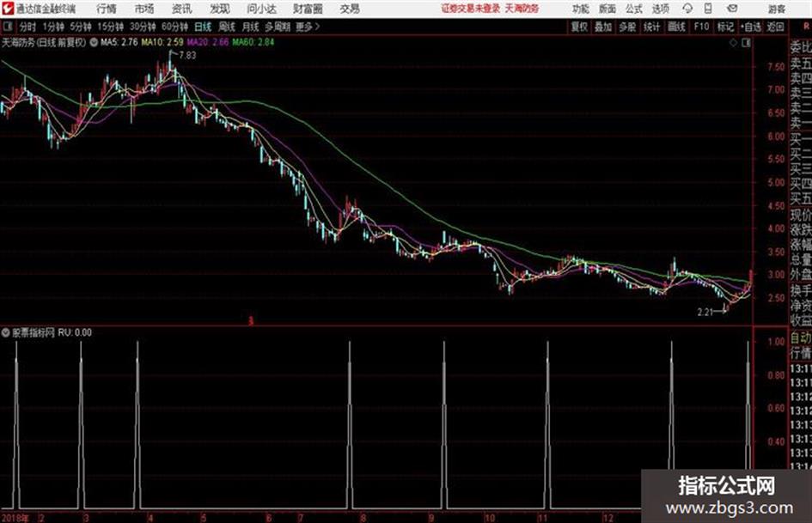Click the 天海防务 stock name in red header
812x523 pixels.
click(x=522, y=9)
